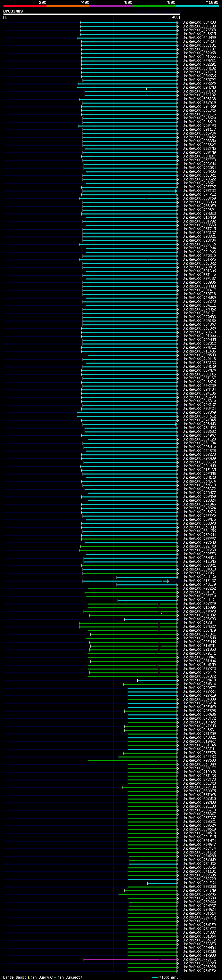222x980 pixels.
Task: Select the UniRef100_Q8H1B2 label
Action: click(199, 68)
